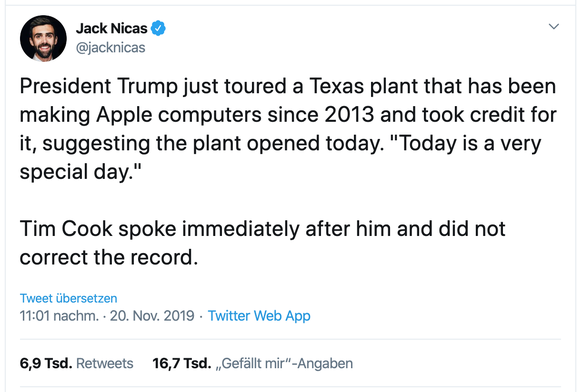
Task: Click the "making Apple computers since 2013" line
Action: 197,115
